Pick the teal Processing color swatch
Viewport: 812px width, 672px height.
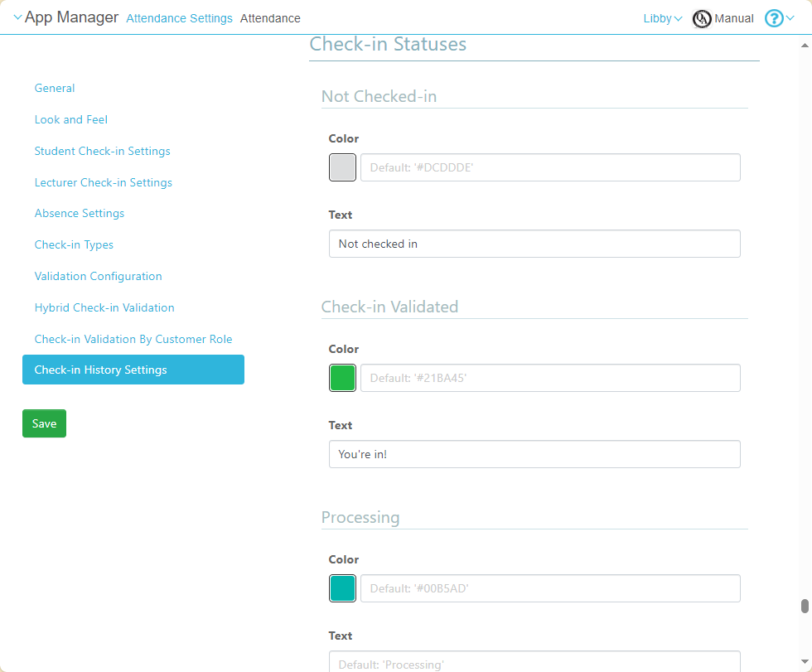coord(342,588)
